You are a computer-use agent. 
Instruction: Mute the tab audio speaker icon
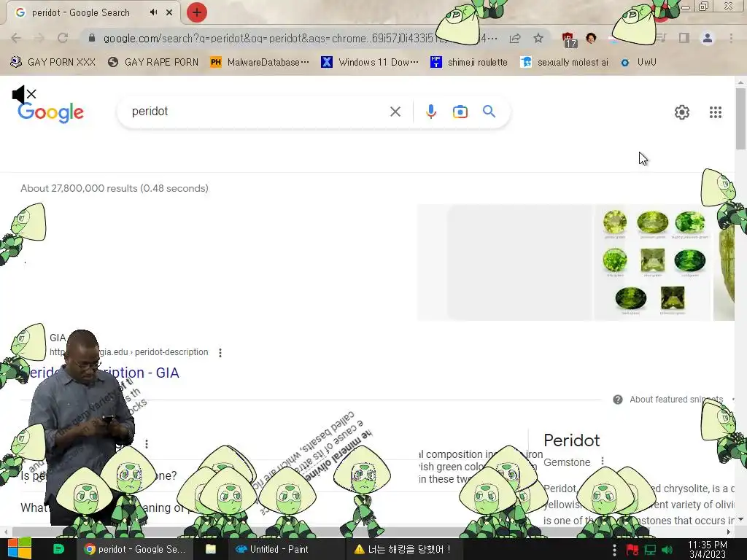pos(153,12)
